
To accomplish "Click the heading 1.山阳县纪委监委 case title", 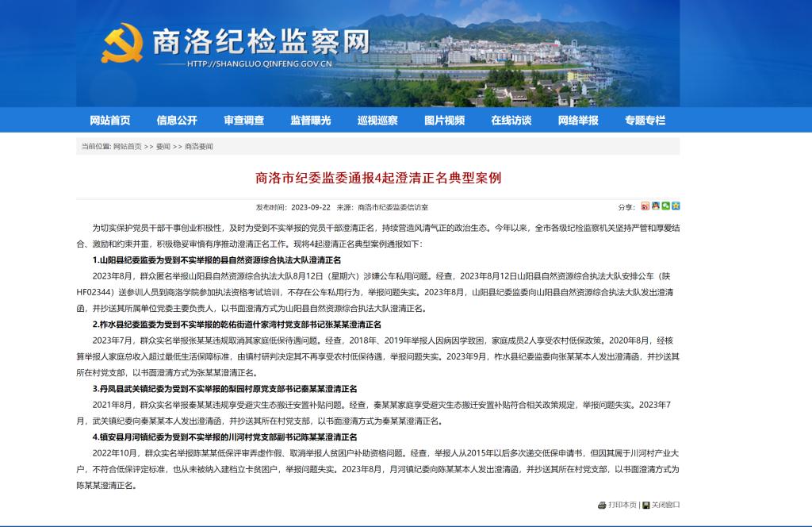I will tap(217, 260).
